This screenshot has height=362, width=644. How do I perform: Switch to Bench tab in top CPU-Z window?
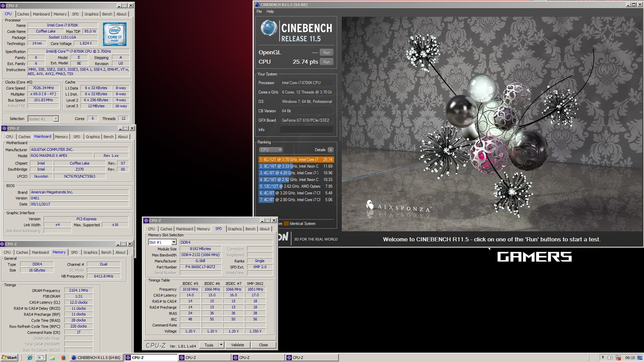click(x=107, y=14)
